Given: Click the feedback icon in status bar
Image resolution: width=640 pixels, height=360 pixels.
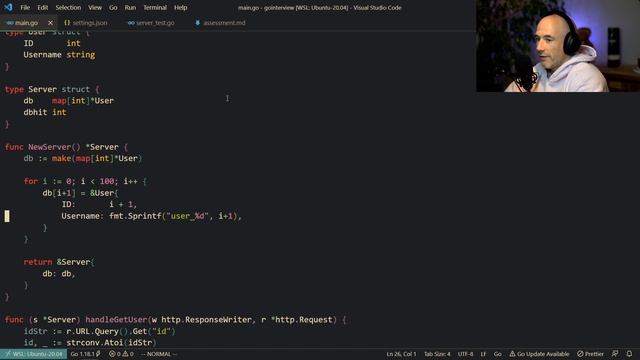Looking at the screenshot, I should 615,354.
